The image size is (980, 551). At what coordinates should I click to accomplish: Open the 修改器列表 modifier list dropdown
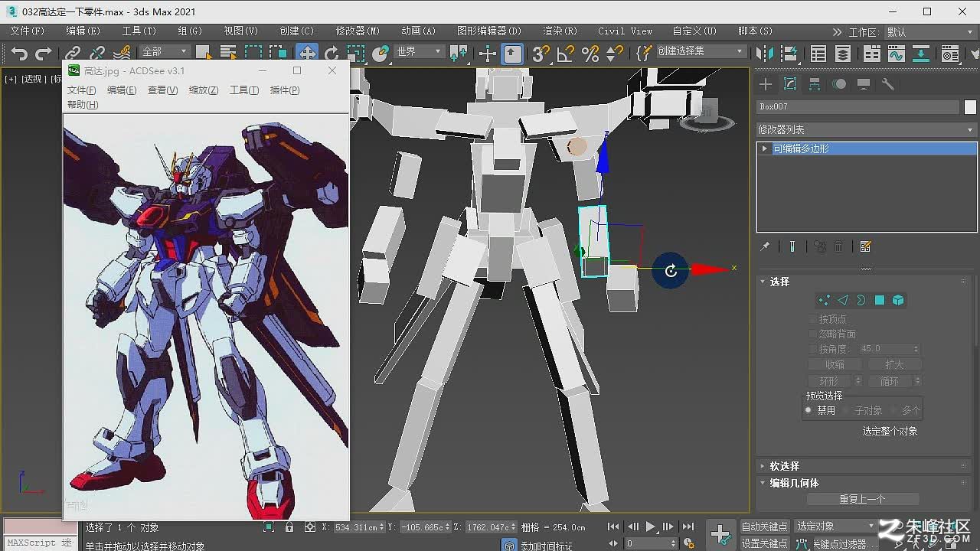[866, 129]
